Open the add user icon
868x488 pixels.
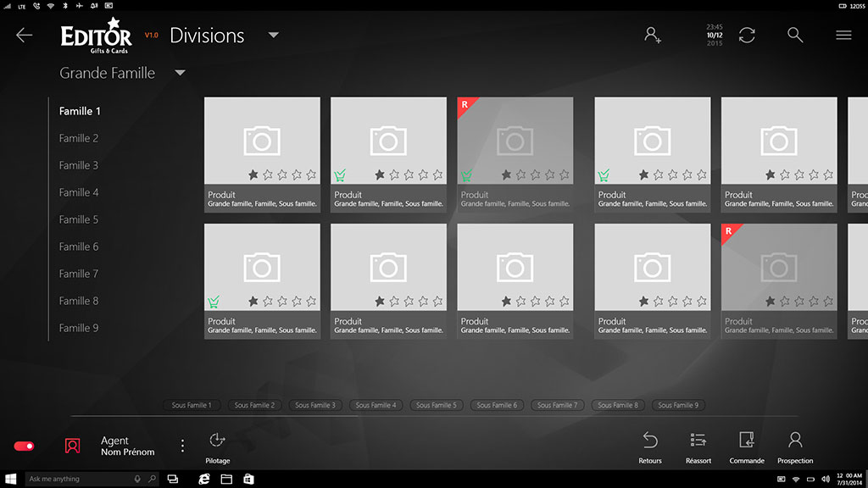(x=653, y=35)
